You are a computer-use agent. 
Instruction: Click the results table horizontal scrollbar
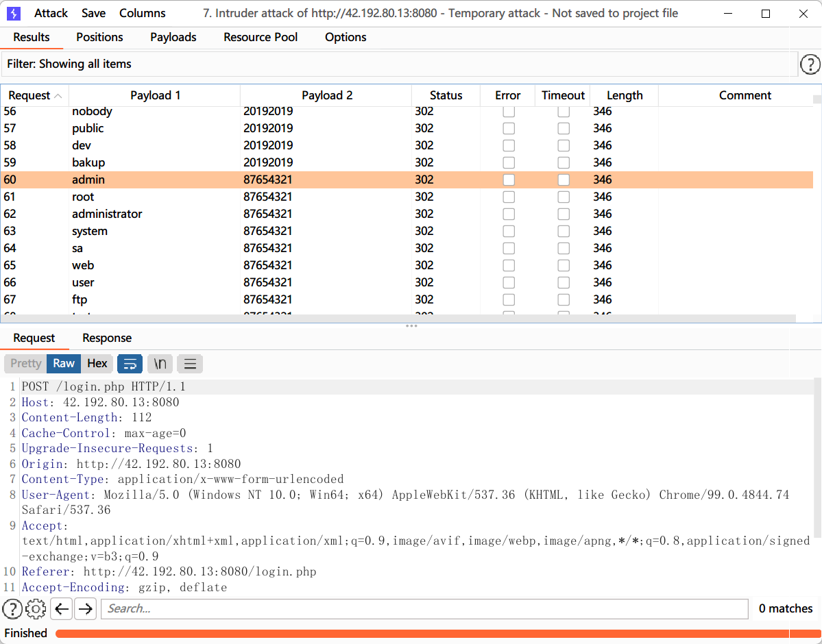click(x=398, y=319)
